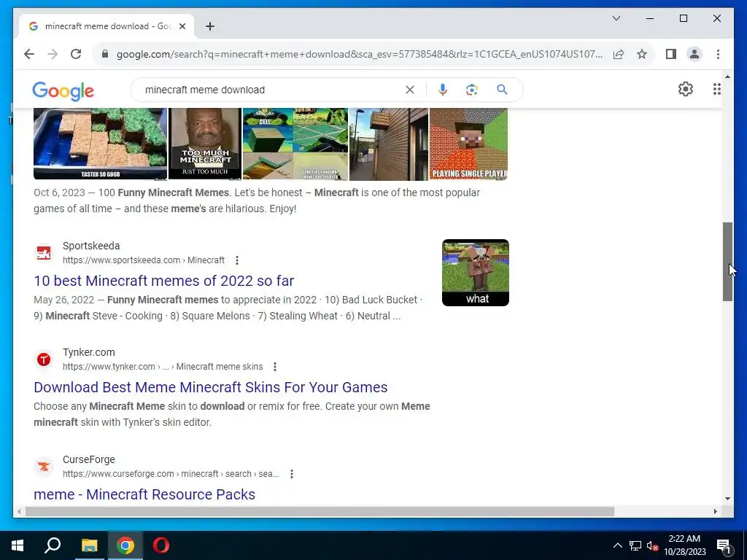
Task: Open 'Download Best Meme Minecraft Skins' link
Action: coord(211,387)
